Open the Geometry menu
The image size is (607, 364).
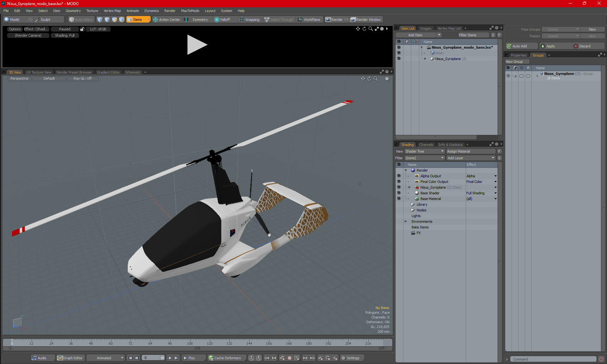[x=73, y=11]
